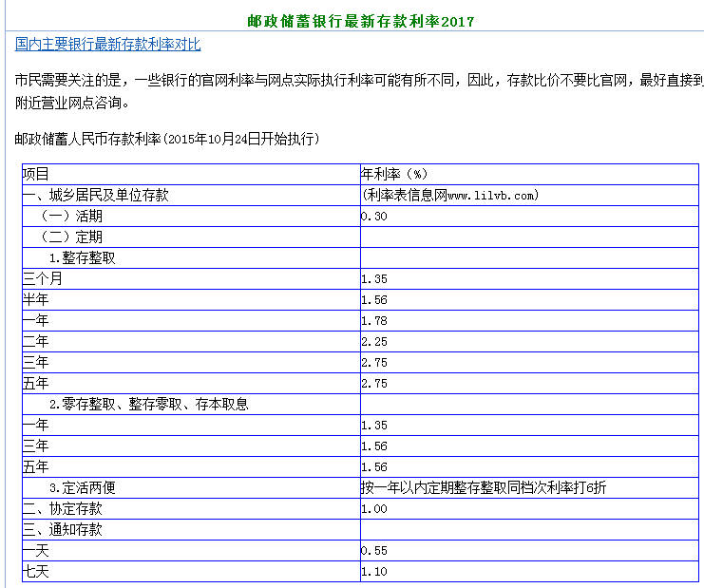Select the 七天 notice deposit cell
Viewport: 704px width, 588px height.
[x=191, y=572]
